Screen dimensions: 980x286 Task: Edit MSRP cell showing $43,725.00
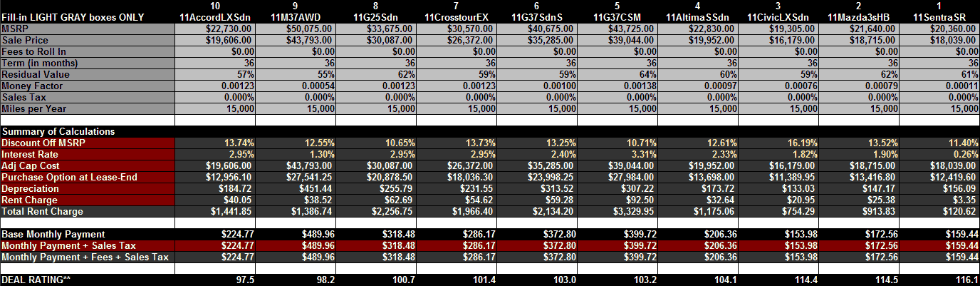(x=619, y=28)
